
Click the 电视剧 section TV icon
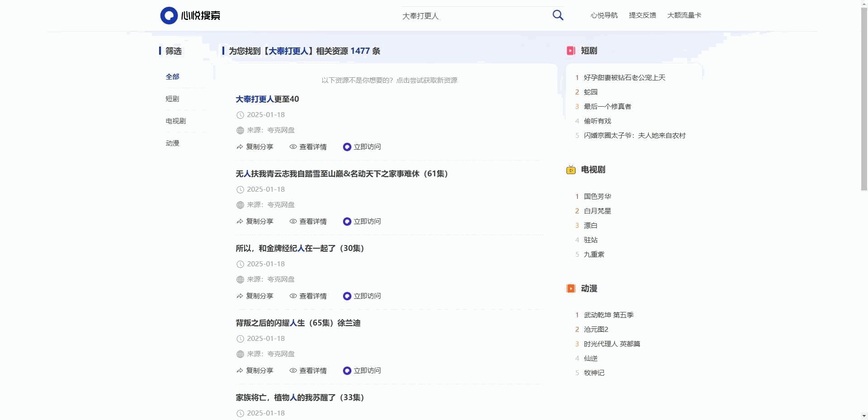pyautogui.click(x=571, y=170)
